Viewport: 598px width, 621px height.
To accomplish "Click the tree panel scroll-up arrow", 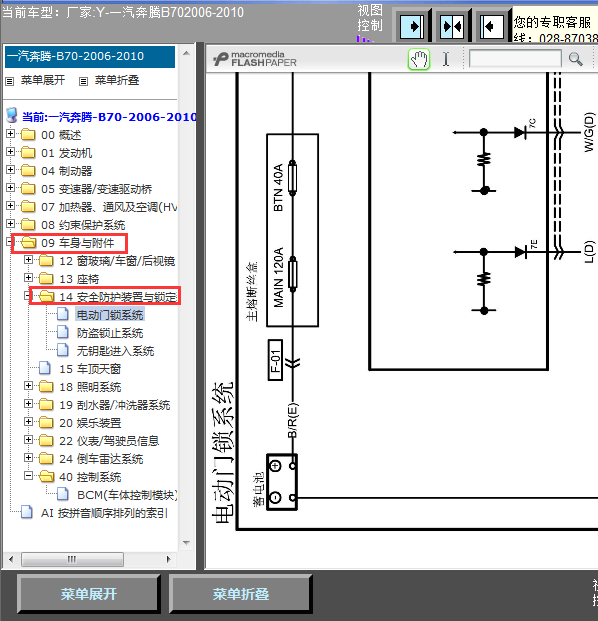I will [187, 53].
